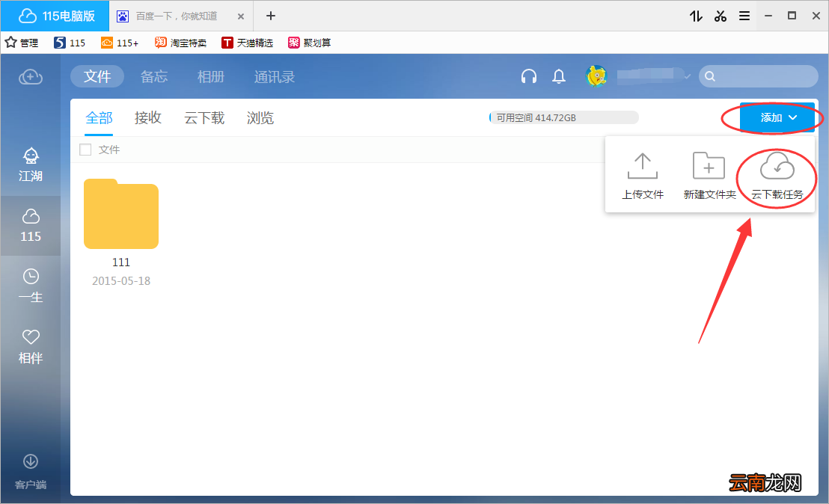Open the headphone support icon
This screenshot has height=504, width=829.
click(x=529, y=76)
